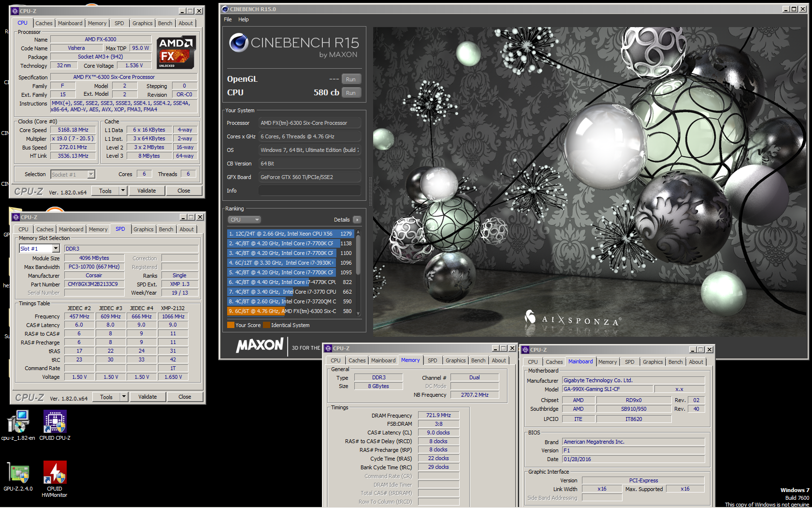Open the Help menu in Cinebench
The image size is (812, 508).
(244, 19)
